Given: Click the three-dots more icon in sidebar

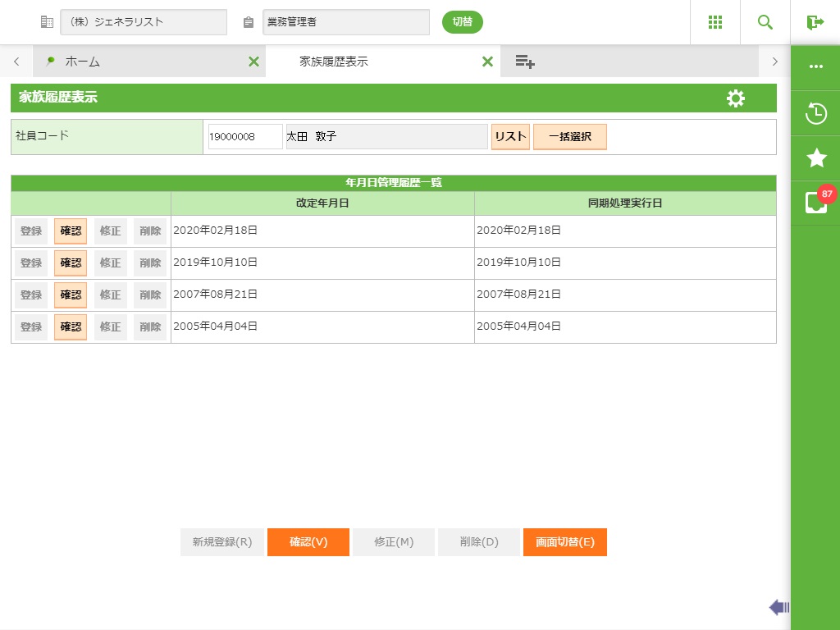Looking at the screenshot, I should coord(815,67).
